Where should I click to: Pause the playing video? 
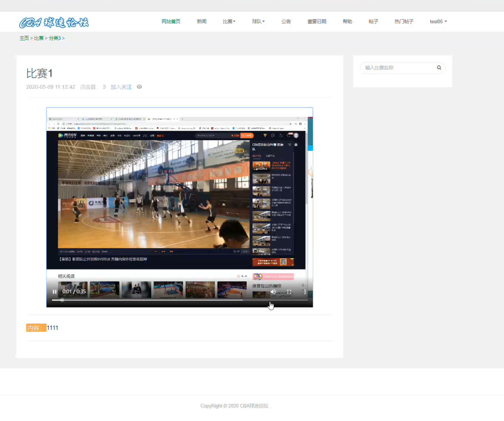55,291
